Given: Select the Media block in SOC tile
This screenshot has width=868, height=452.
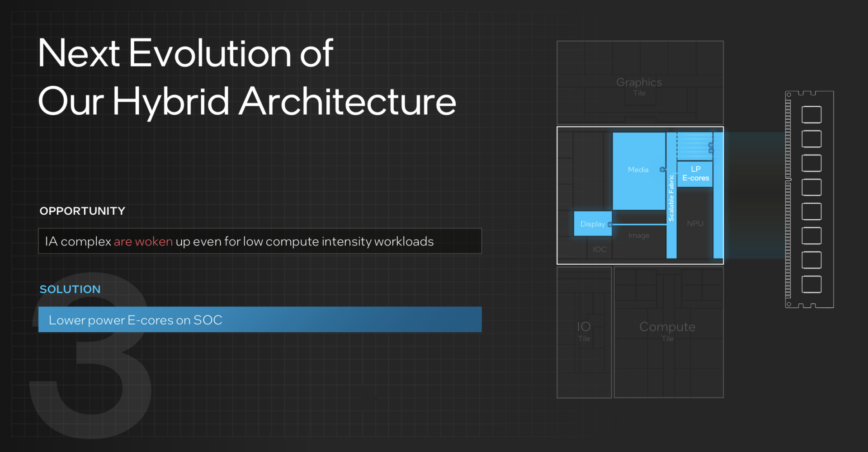Looking at the screenshot, I should coord(639,171).
